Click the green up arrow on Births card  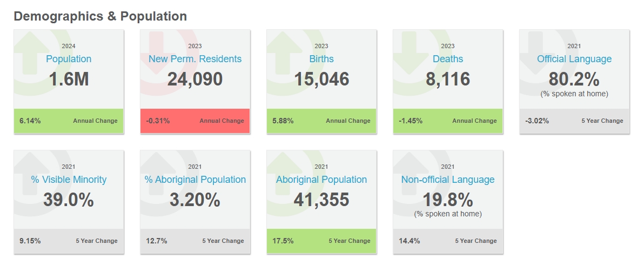point(283,48)
